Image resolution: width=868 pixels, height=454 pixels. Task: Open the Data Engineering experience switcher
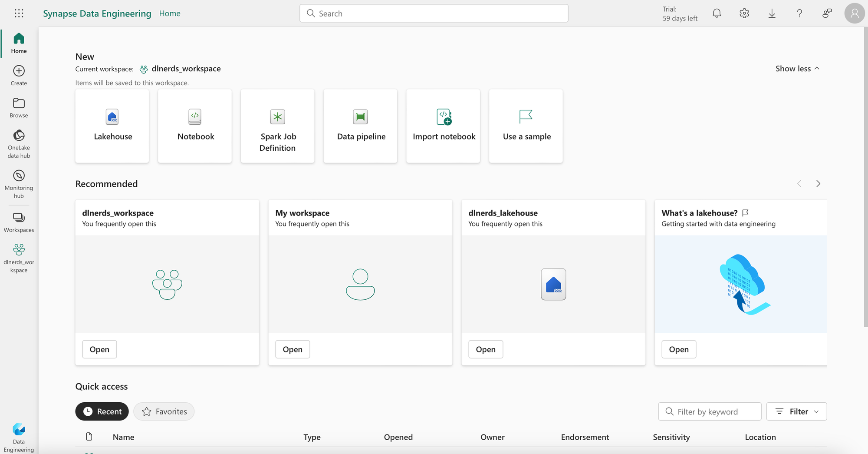coord(19,437)
